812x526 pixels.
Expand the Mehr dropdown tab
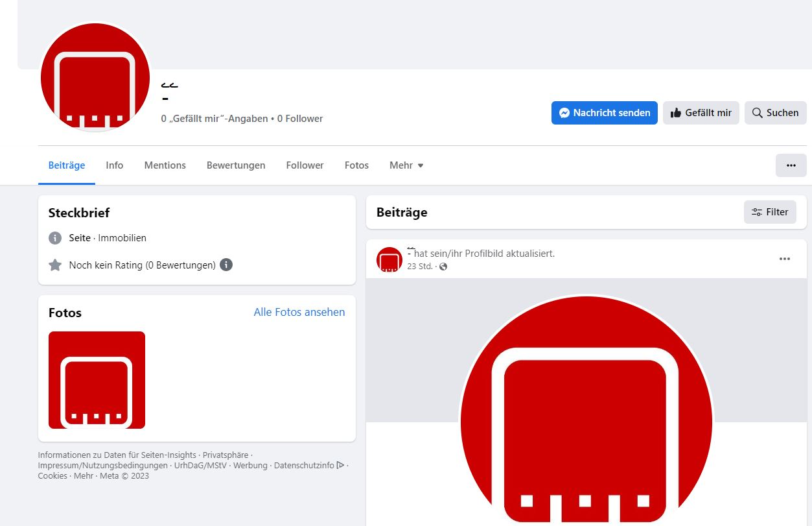pos(406,165)
